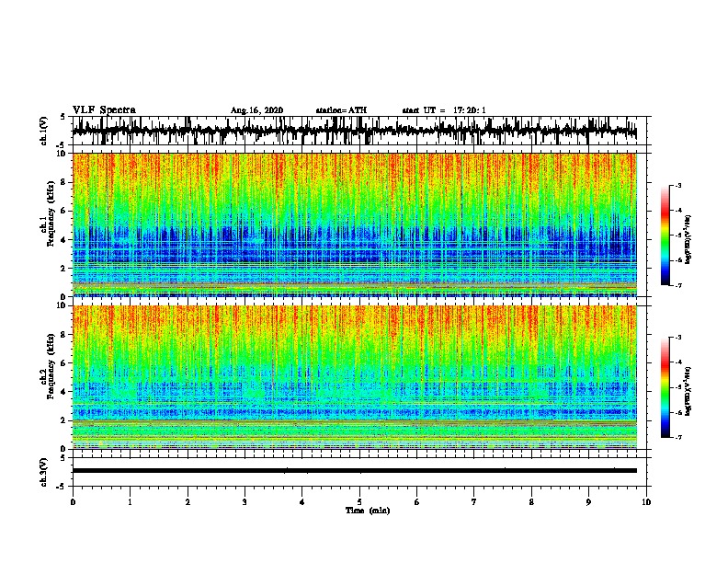728x563 pixels.
Task: Click time axis tick label "1"
Action: coord(130,502)
